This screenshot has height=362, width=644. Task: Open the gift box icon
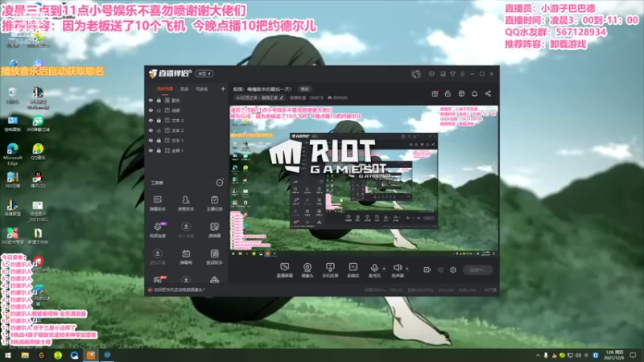(435, 93)
